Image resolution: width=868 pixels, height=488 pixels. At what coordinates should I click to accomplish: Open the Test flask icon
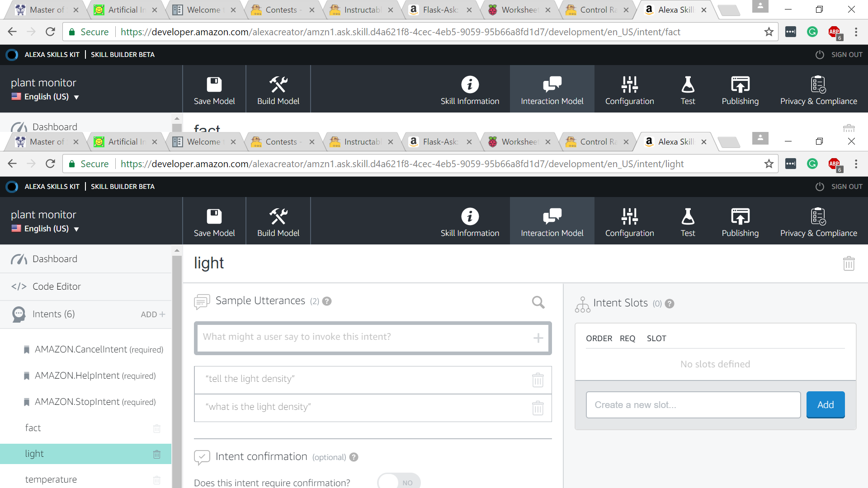[688, 216]
